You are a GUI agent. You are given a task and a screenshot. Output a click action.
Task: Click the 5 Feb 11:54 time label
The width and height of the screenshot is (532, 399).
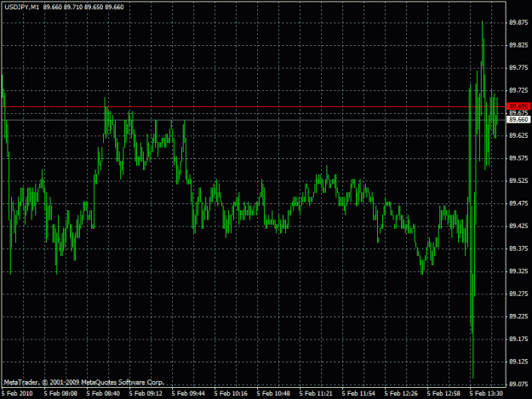(x=358, y=393)
